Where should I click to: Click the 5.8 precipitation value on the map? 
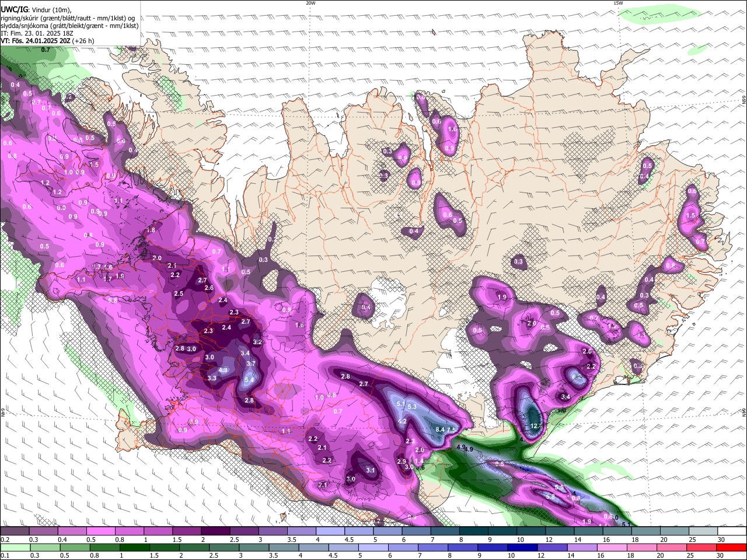pos(550,497)
